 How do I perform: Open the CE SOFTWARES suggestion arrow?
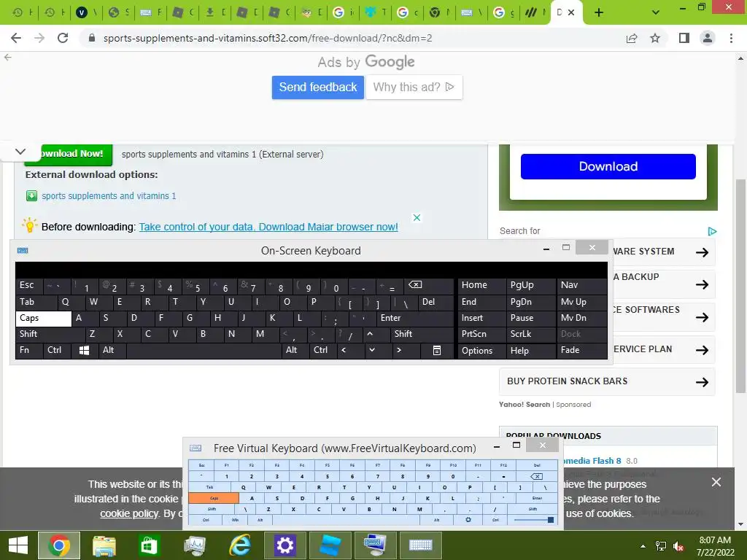coord(702,317)
